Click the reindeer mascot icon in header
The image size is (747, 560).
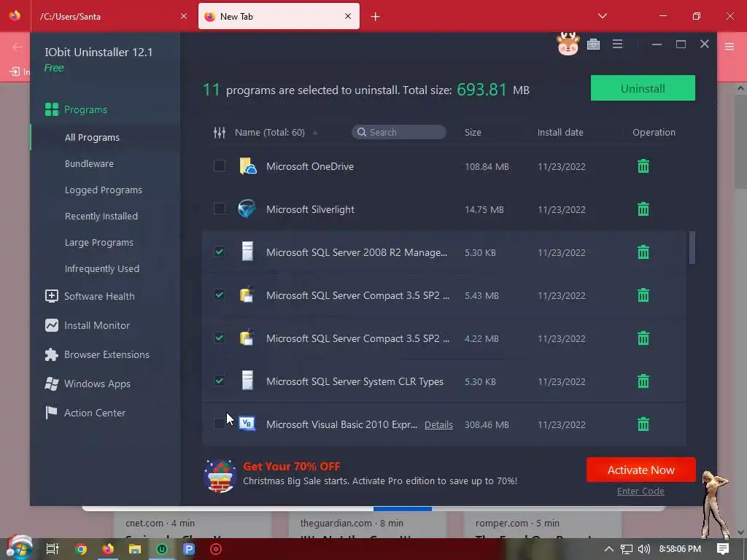pos(568,44)
